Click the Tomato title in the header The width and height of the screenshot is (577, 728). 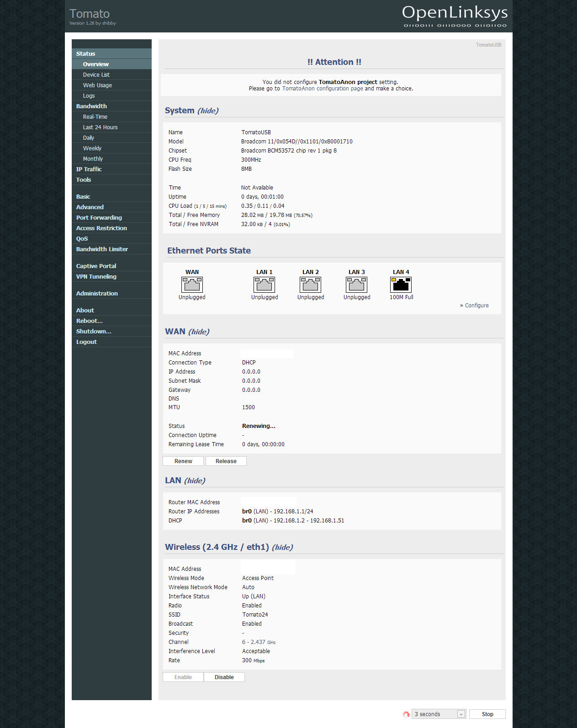[90, 14]
